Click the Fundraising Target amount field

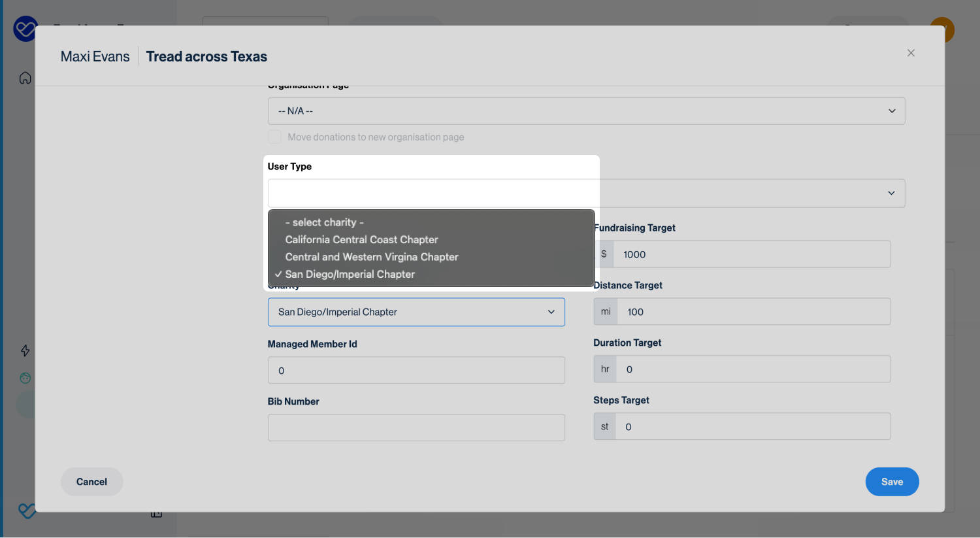[x=751, y=254]
